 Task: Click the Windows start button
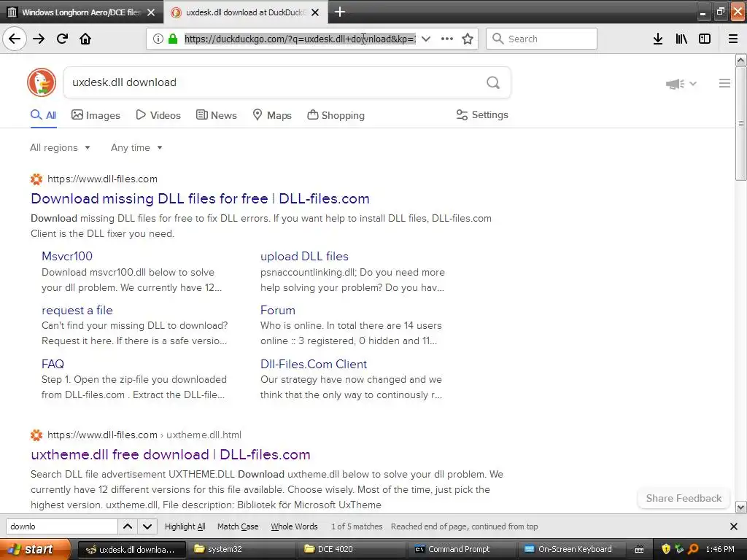click(x=35, y=549)
